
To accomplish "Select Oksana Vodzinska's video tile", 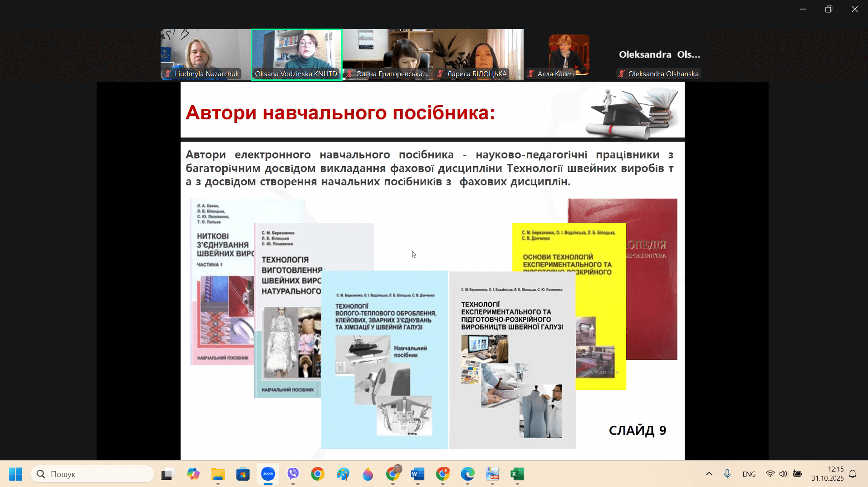I will [x=296, y=54].
